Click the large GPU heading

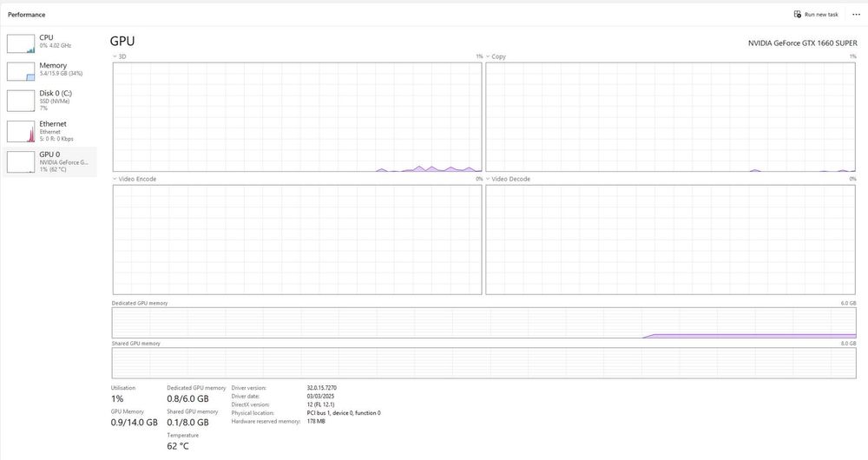(122, 41)
